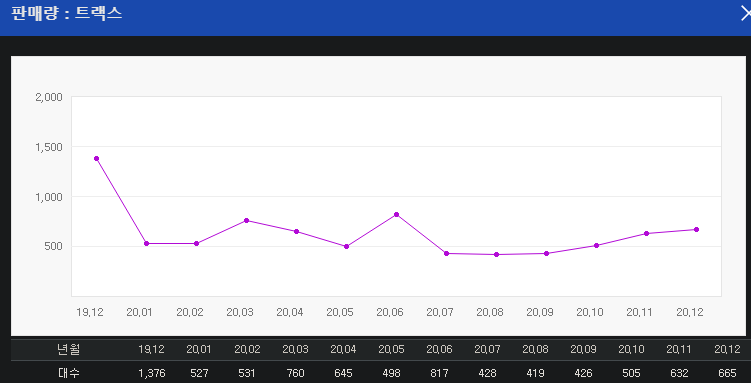This screenshot has height=383, width=751.
Task: Click the chart x-axis label 20,03
Action: 239,312
